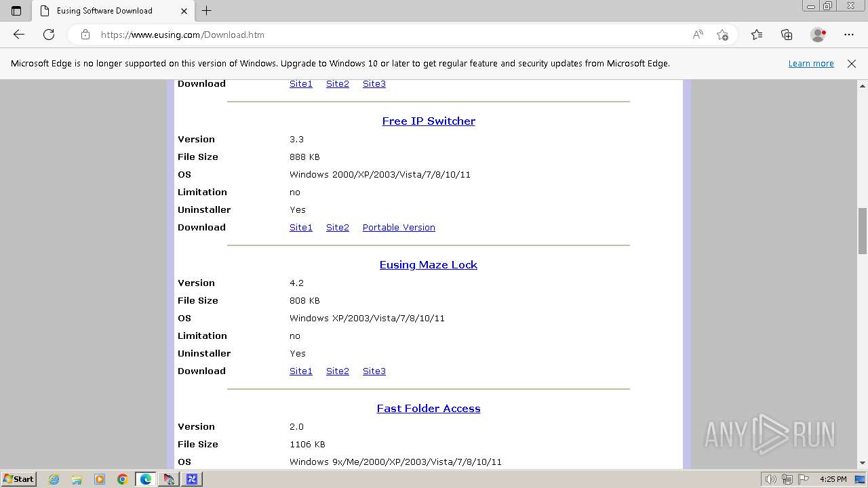Open File Explorer from the taskbar
Screen dimensions: 868x488
point(77,479)
